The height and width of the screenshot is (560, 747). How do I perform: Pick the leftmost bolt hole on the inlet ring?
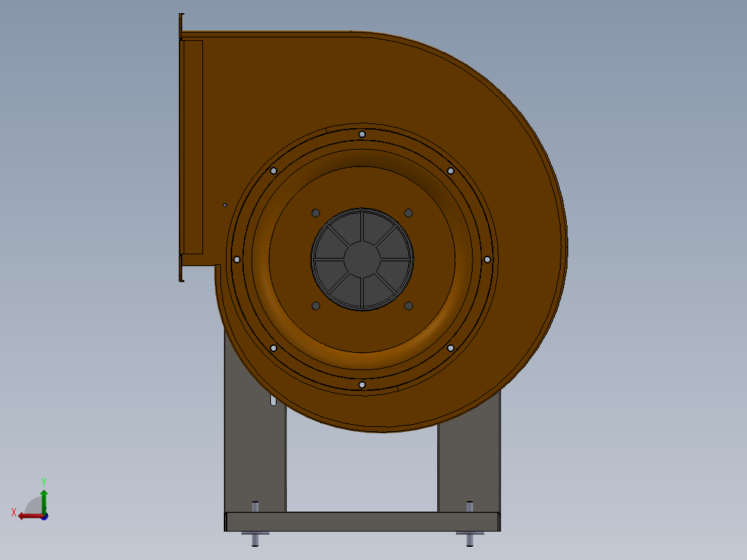(x=237, y=259)
